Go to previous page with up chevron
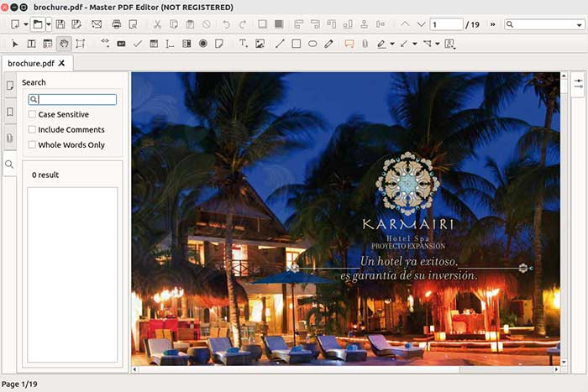 (405, 24)
